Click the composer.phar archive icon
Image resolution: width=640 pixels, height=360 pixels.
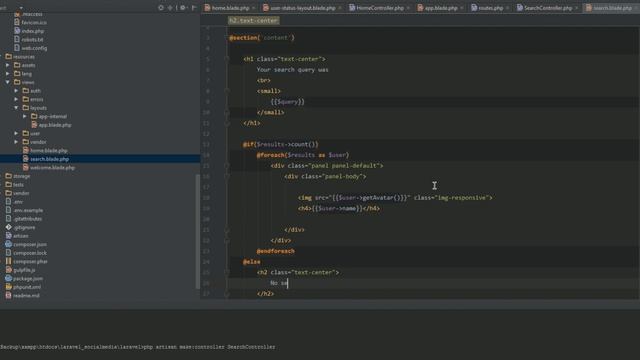[x=9, y=261]
